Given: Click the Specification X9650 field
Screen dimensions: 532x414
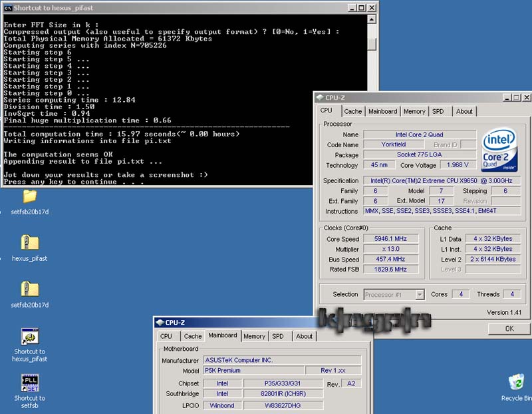Looking at the screenshot, I should tap(442, 180).
